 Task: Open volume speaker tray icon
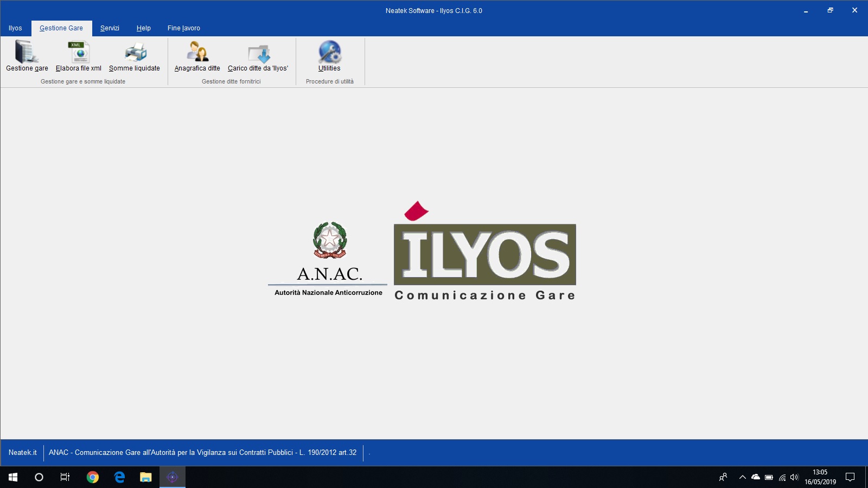(x=794, y=477)
